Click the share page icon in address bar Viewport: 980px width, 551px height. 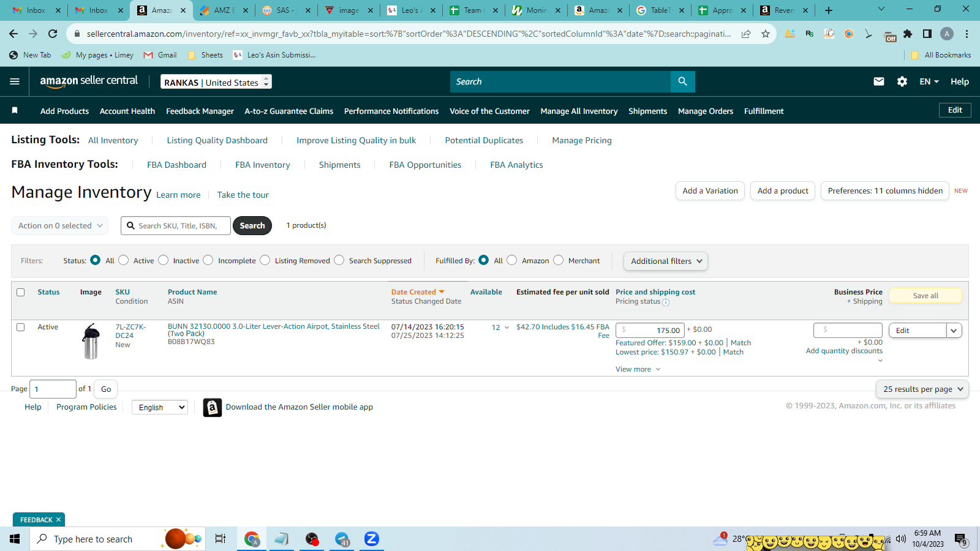pyautogui.click(x=746, y=34)
